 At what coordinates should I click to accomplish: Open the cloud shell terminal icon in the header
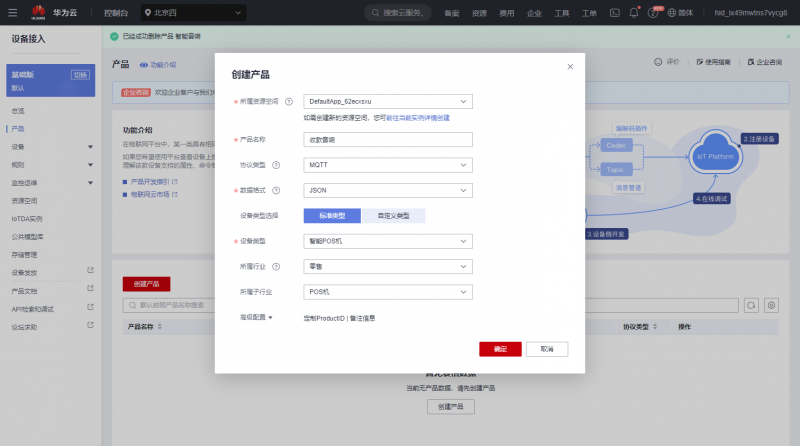615,13
